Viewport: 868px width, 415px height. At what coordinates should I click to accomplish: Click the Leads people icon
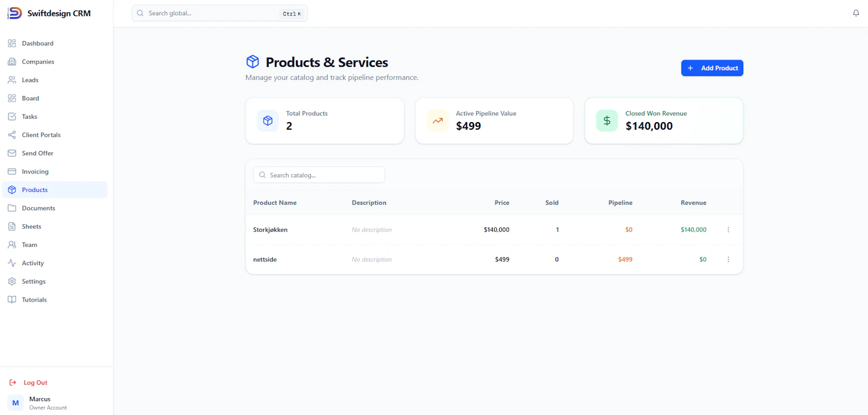(x=12, y=80)
